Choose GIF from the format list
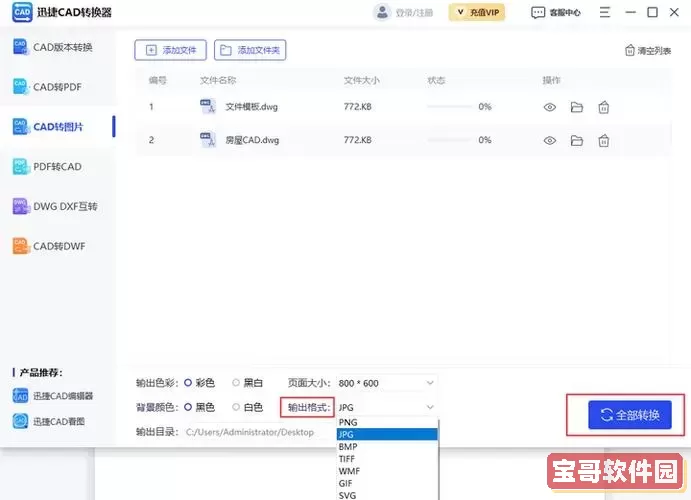Screen dimensions: 691x500 coord(387,483)
